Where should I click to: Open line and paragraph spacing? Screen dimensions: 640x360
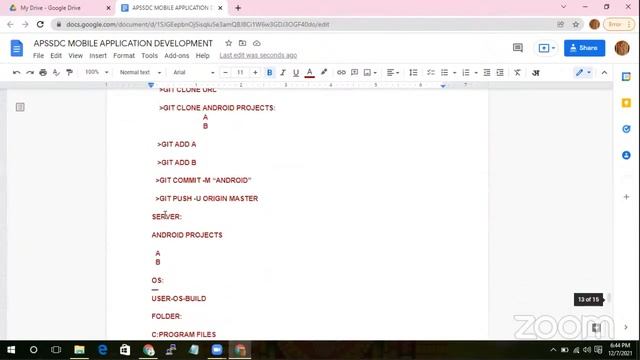coord(413,73)
